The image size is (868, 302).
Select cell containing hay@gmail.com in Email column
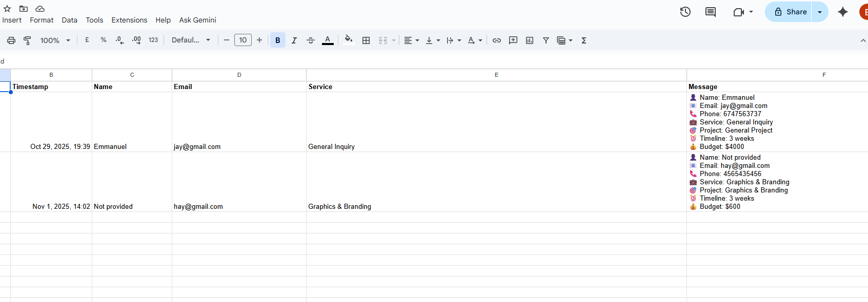click(x=239, y=182)
